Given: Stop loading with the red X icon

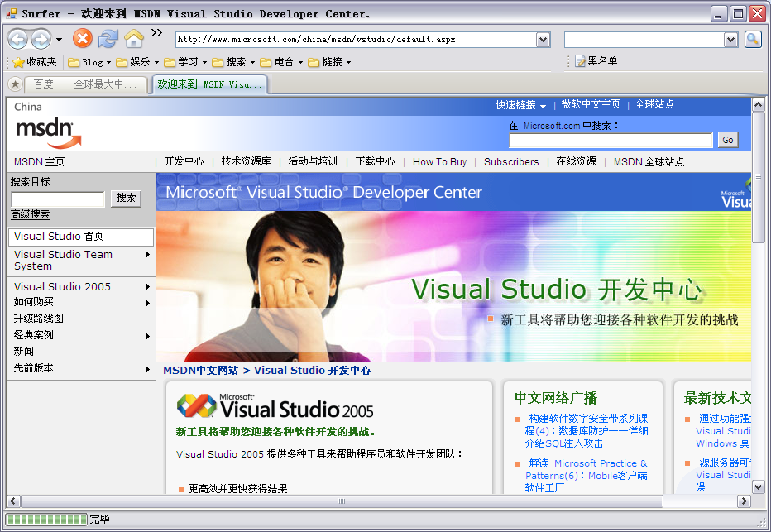Looking at the screenshot, I should coord(83,38).
